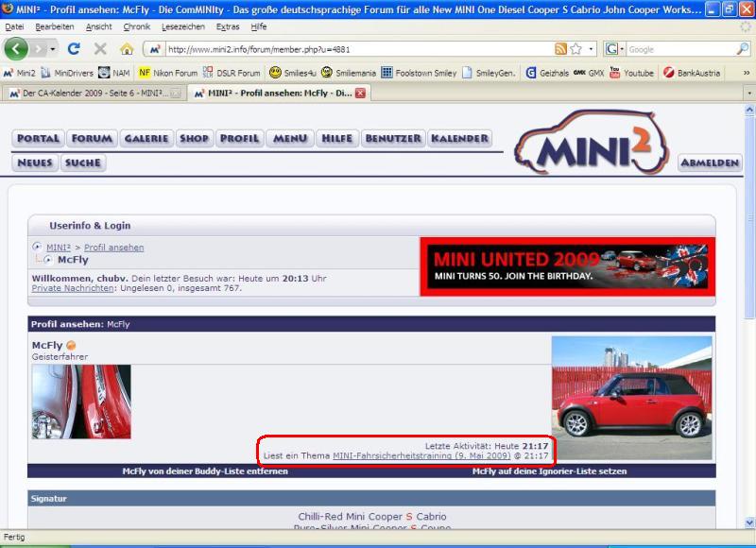
Task: Click the browser Back arrow button
Action: coord(17,48)
